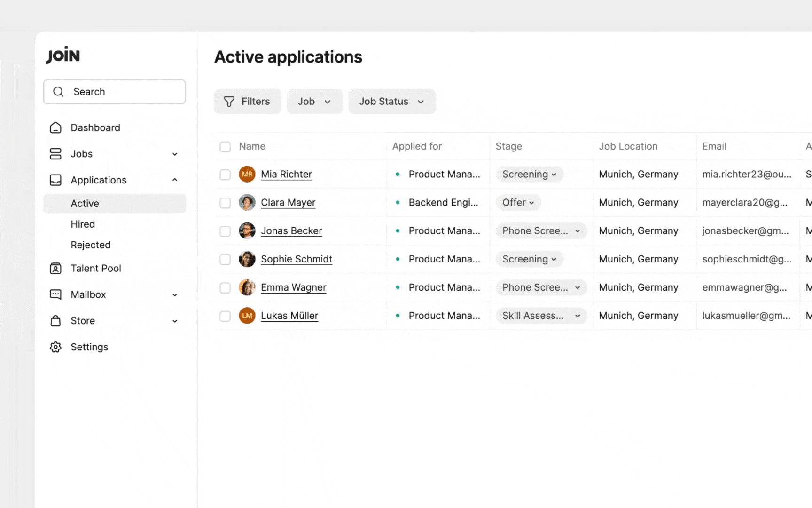The image size is (812, 508).
Task: Click the JOIN logo
Action: pos(63,55)
